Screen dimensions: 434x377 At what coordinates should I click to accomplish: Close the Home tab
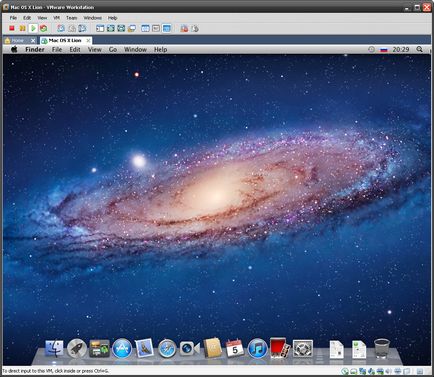(x=33, y=40)
